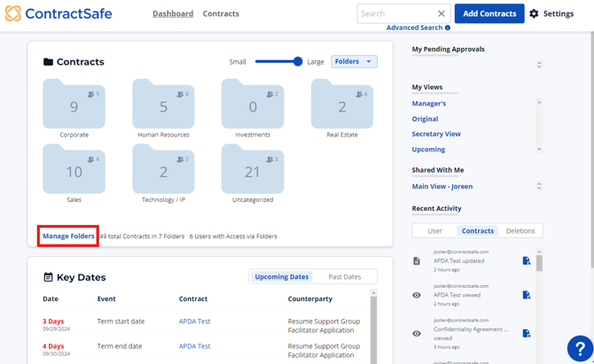Select Upcoming Dates toggle
Image resolution: width=594 pixels, height=364 pixels.
click(282, 277)
